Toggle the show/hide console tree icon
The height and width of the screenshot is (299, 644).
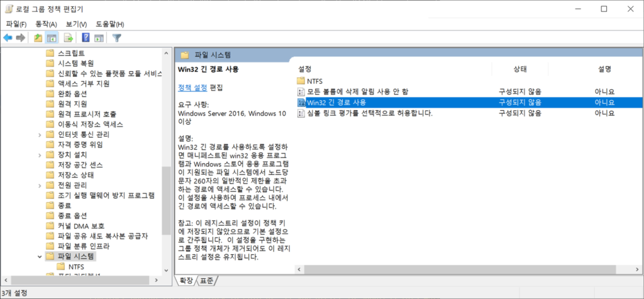[x=52, y=38]
